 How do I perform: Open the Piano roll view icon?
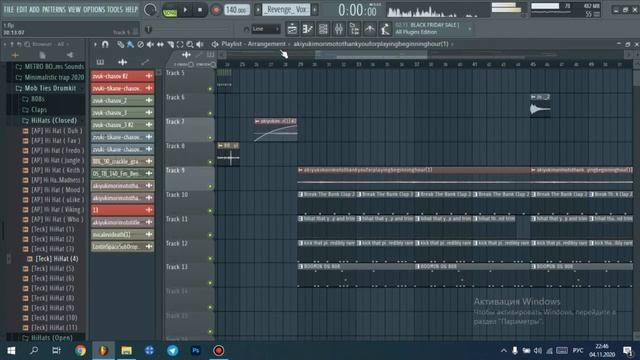click(x=307, y=29)
